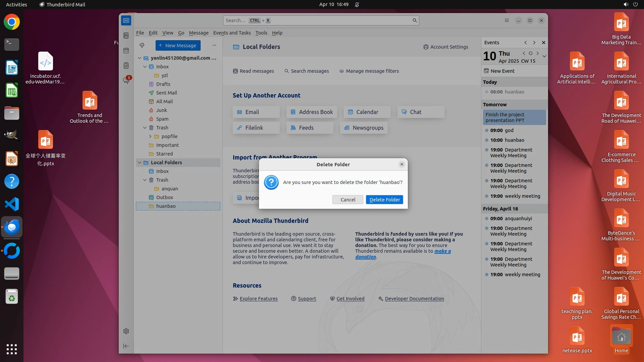
Task: Open the Thunderbird app menu hamburger
Action: click(x=506, y=20)
